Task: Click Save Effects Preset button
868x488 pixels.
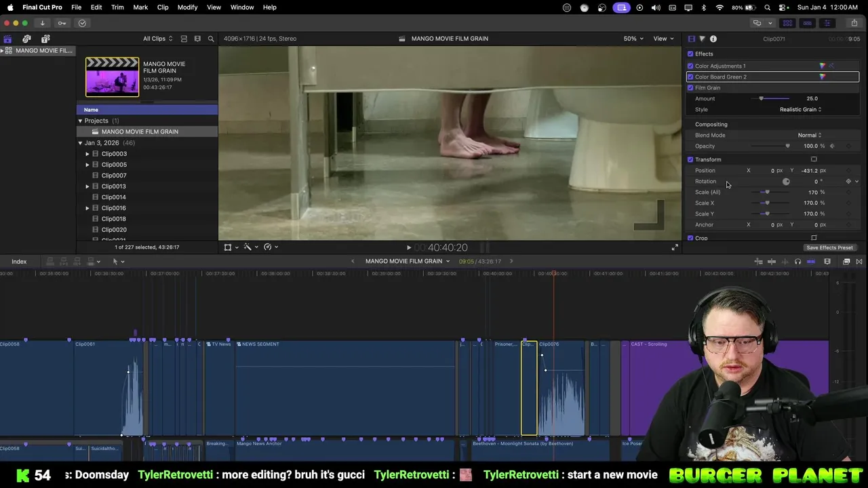Action: [829, 247]
